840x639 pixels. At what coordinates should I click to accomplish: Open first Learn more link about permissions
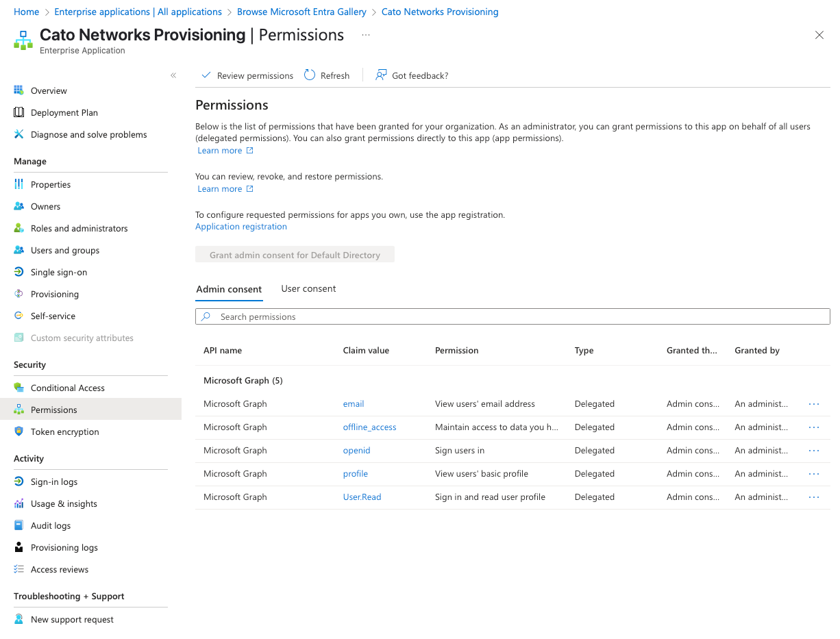[225, 151]
